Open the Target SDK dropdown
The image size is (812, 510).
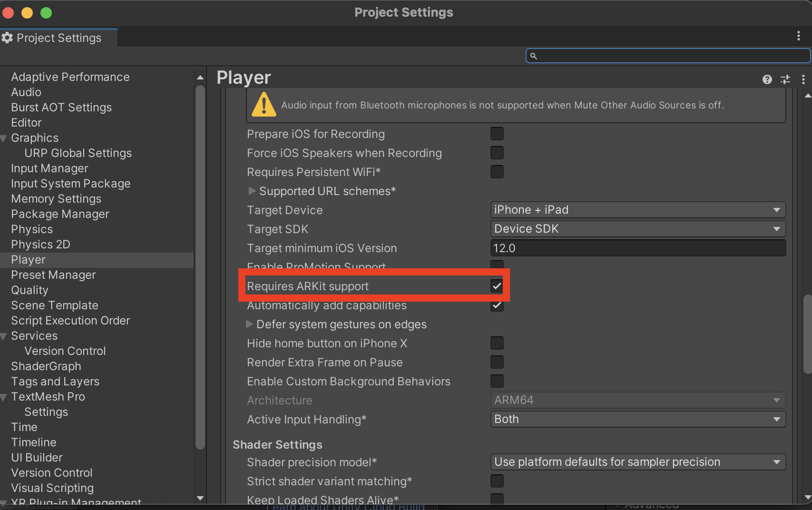point(638,229)
